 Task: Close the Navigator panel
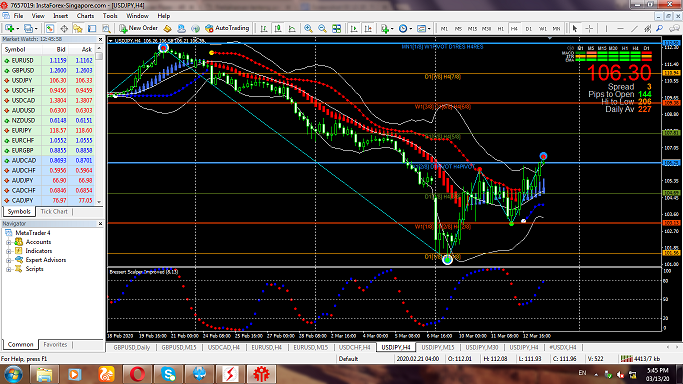pyautogui.click(x=100, y=224)
